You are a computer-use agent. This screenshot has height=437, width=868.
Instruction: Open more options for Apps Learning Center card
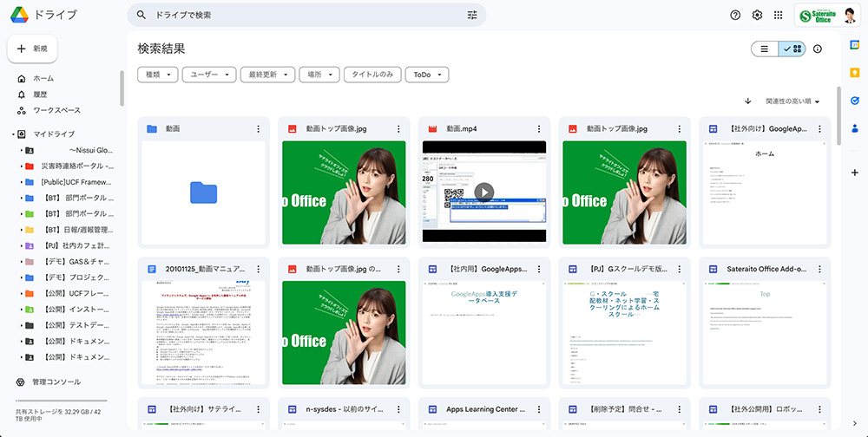tap(539, 409)
